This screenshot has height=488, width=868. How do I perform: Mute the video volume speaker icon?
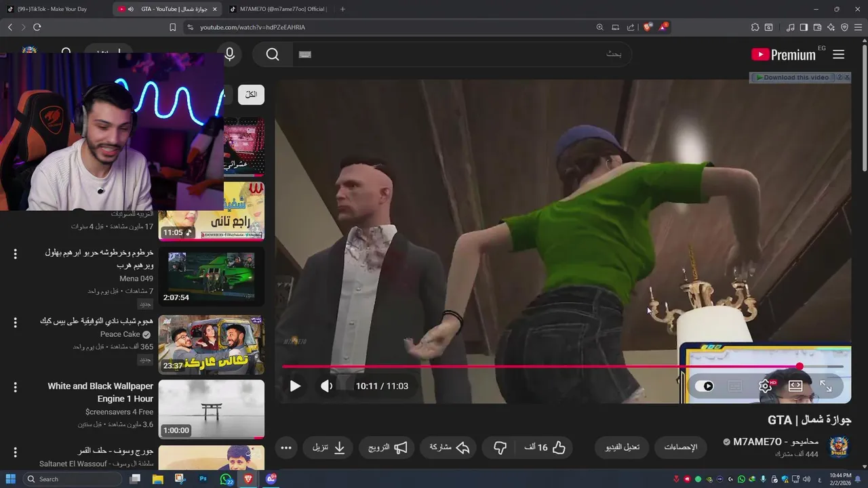point(327,386)
